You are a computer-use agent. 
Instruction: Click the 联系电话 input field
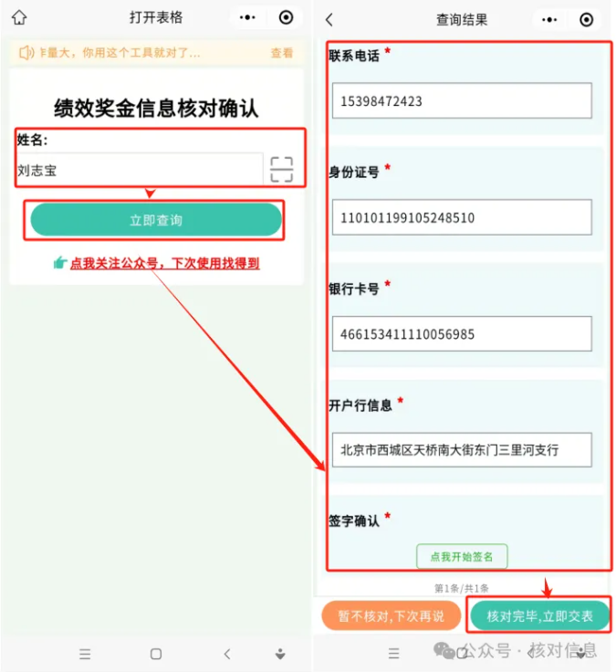(x=462, y=100)
